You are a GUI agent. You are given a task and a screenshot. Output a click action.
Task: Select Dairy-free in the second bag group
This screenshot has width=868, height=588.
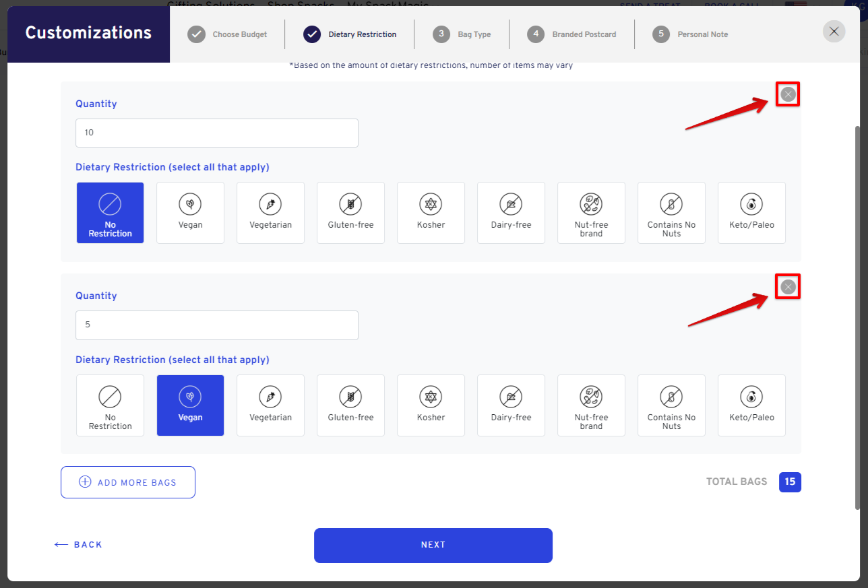point(511,405)
